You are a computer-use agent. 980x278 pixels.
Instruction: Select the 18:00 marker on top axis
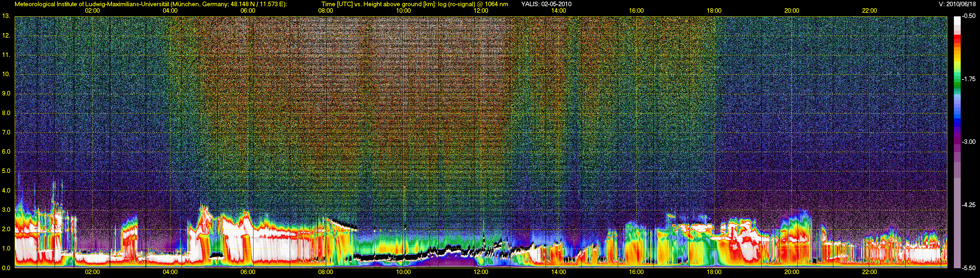[714, 11]
